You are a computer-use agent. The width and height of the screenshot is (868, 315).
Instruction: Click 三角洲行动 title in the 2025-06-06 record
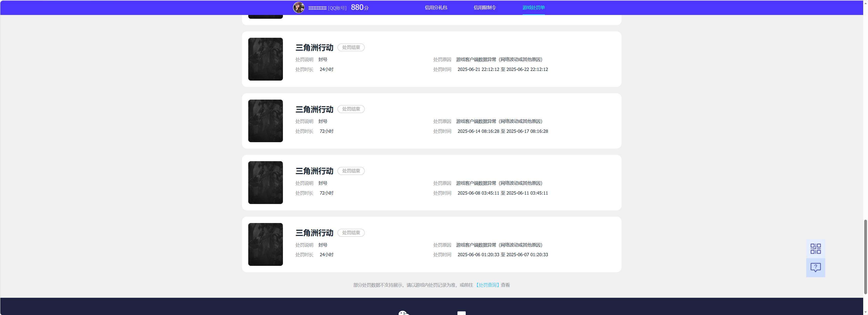pos(314,233)
